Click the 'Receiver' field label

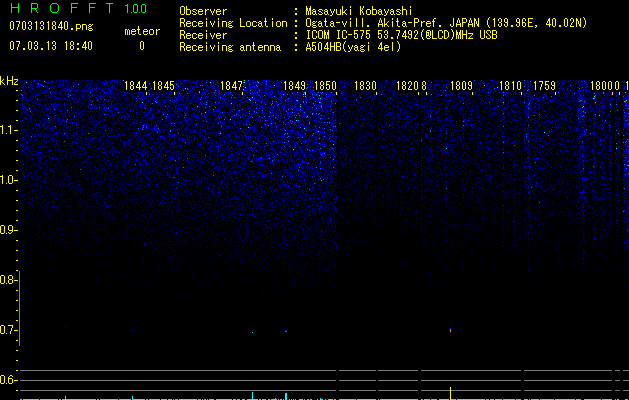[x=203, y=35]
